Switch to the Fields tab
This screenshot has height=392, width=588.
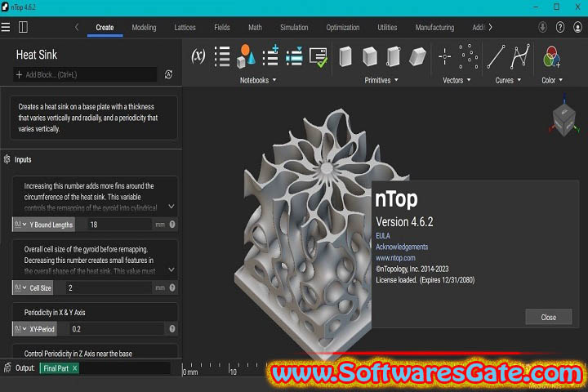[x=222, y=28]
